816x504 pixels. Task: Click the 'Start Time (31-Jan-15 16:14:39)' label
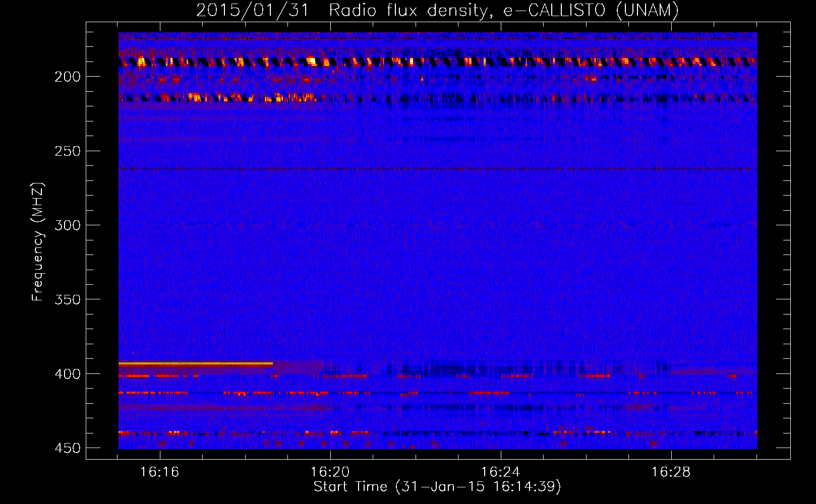(437, 487)
